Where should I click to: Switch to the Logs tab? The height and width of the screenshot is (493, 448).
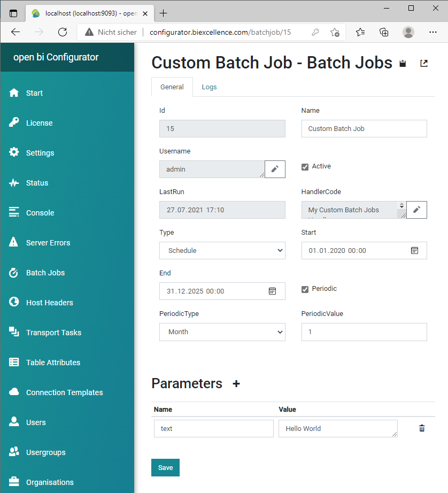tap(209, 87)
